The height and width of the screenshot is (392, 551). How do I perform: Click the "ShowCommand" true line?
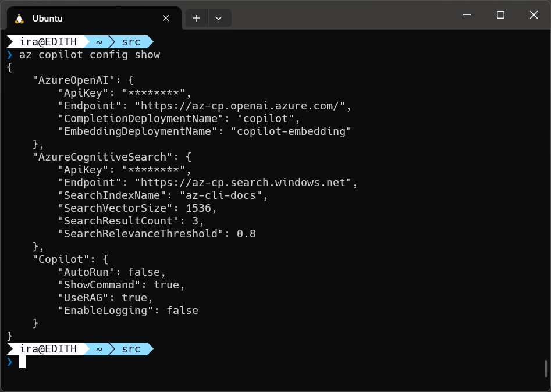(122, 285)
